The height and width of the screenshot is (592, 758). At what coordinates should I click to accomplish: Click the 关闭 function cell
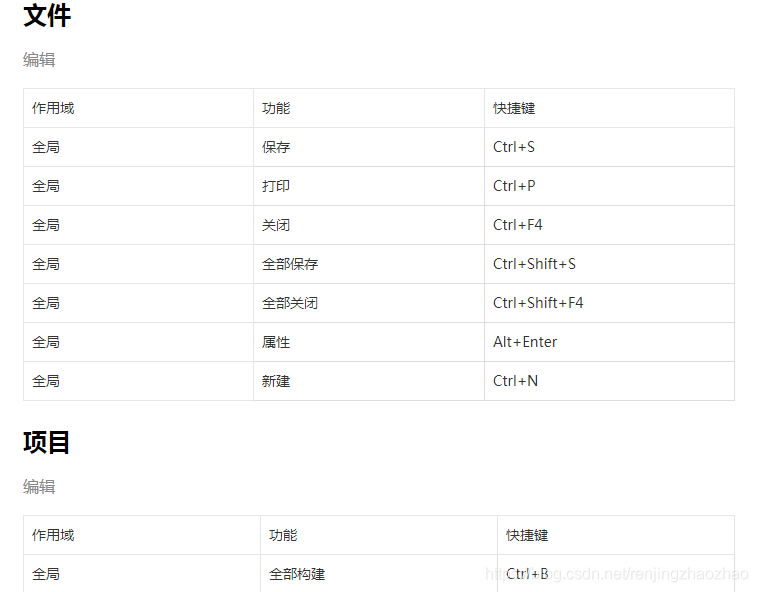369,225
